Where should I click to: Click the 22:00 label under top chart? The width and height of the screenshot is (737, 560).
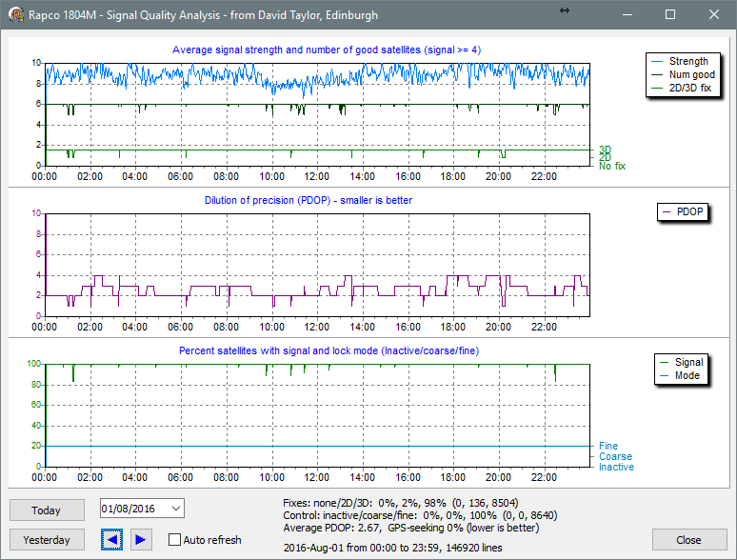tap(544, 176)
